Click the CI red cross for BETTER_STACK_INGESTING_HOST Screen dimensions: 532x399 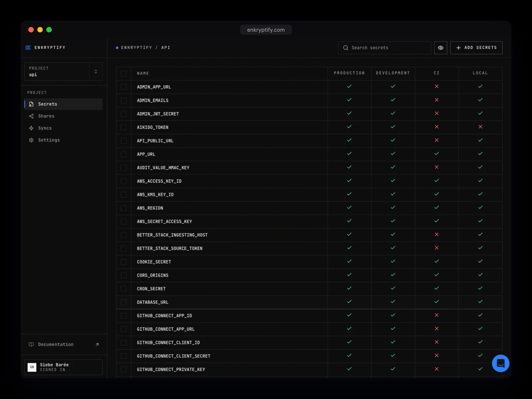pyautogui.click(x=437, y=234)
